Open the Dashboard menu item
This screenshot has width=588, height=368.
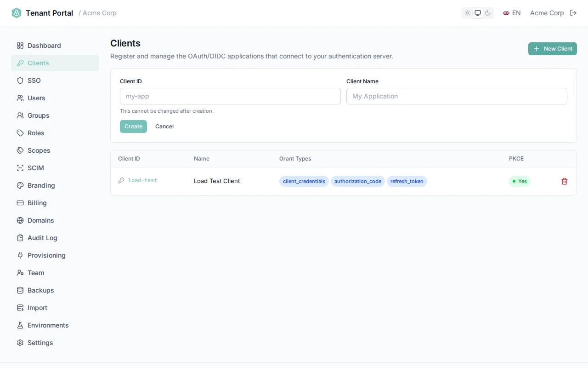[x=55, y=46]
